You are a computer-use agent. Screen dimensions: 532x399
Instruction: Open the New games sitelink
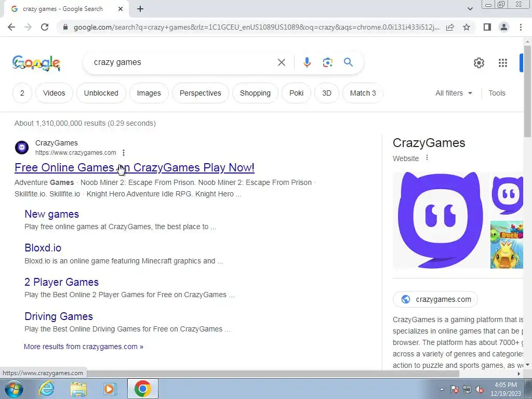[x=51, y=214]
